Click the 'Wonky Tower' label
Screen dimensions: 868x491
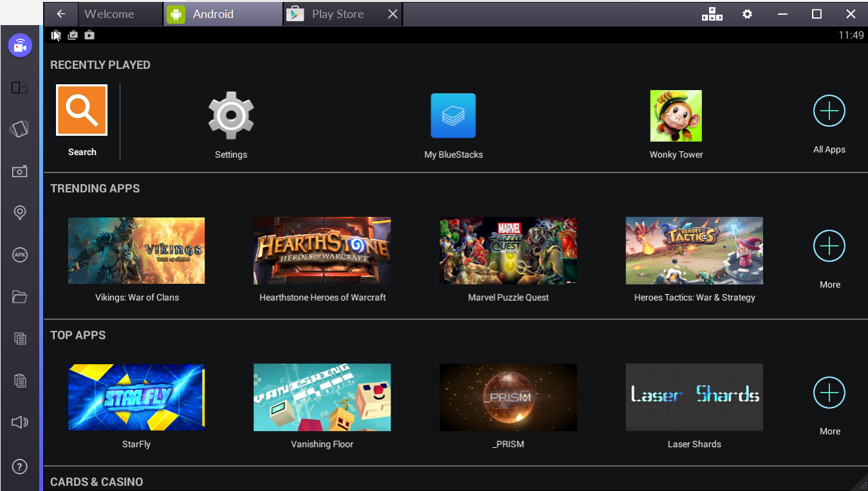676,154
